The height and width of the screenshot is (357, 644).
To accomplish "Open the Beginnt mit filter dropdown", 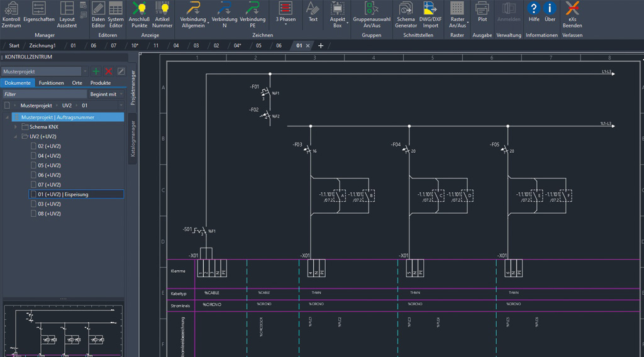I will point(106,94).
